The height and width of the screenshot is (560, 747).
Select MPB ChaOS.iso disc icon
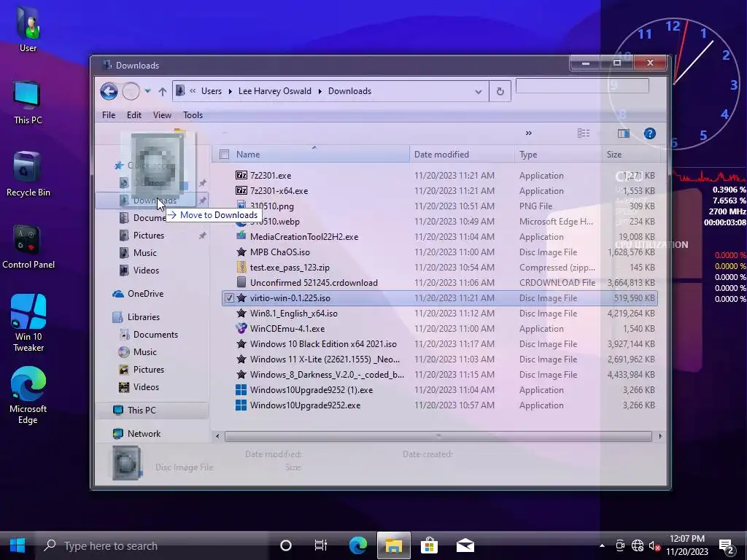(x=241, y=252)
